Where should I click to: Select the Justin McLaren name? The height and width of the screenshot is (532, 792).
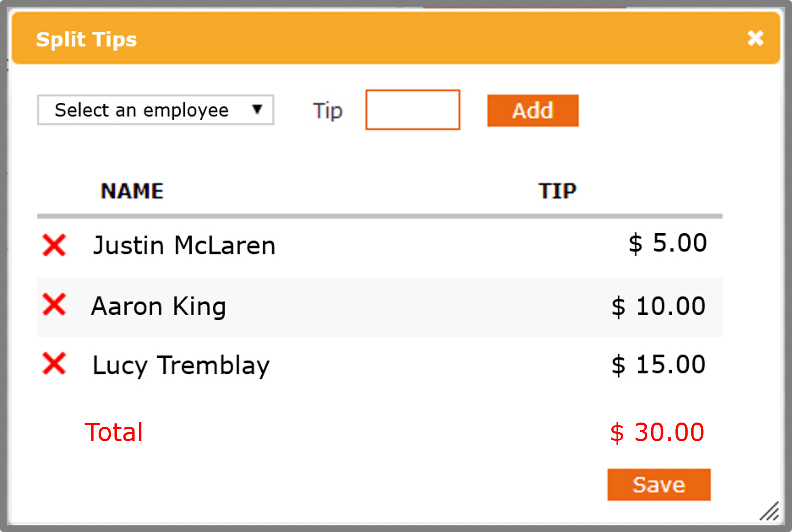pos(184,246)
